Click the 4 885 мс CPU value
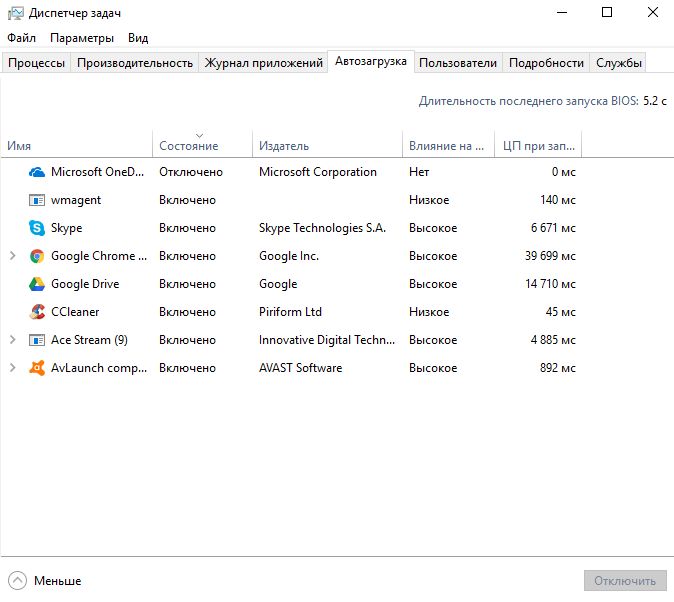Screen dimensions: 674x602 coord(553,340)
